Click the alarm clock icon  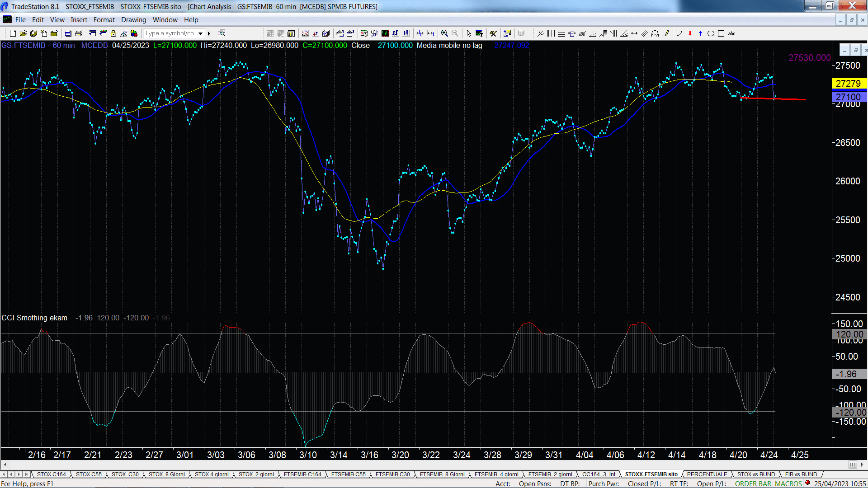coord(364,33)
